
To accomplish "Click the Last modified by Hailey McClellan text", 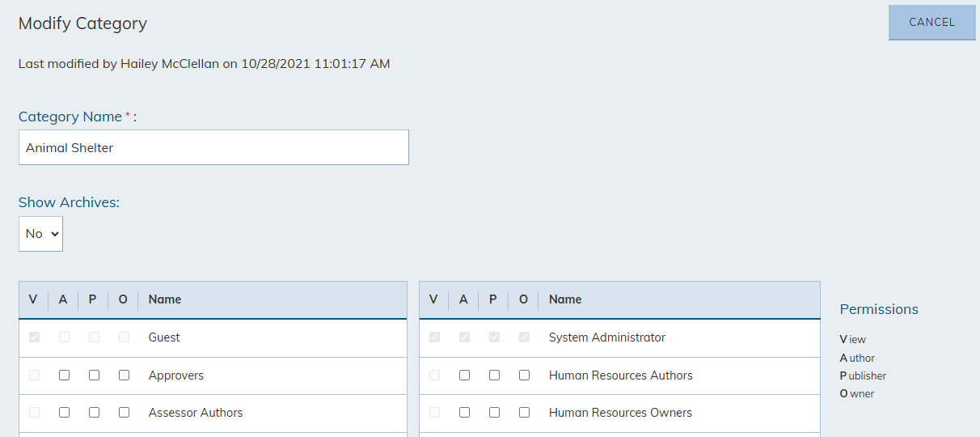I will click(x=205, y=63).
